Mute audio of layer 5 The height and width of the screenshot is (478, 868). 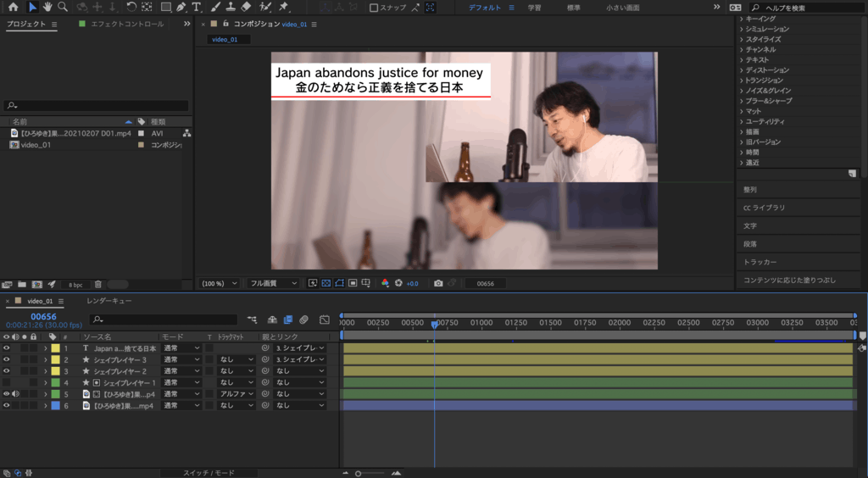15,394
